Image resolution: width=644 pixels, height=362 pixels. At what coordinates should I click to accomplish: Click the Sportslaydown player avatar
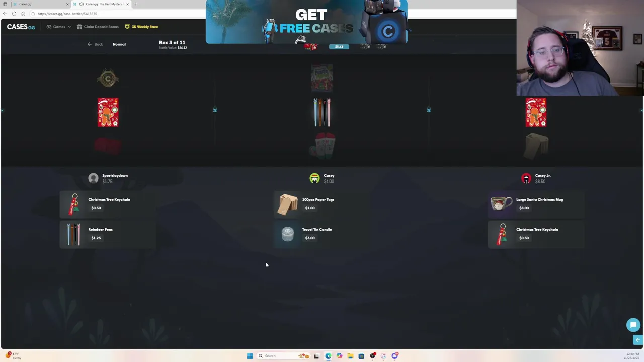93,178
